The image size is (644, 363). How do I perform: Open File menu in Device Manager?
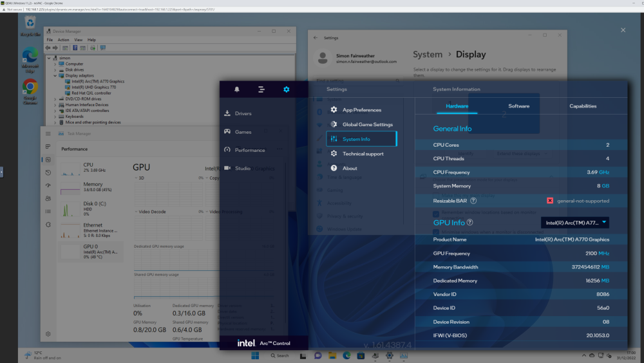[50, 40]
